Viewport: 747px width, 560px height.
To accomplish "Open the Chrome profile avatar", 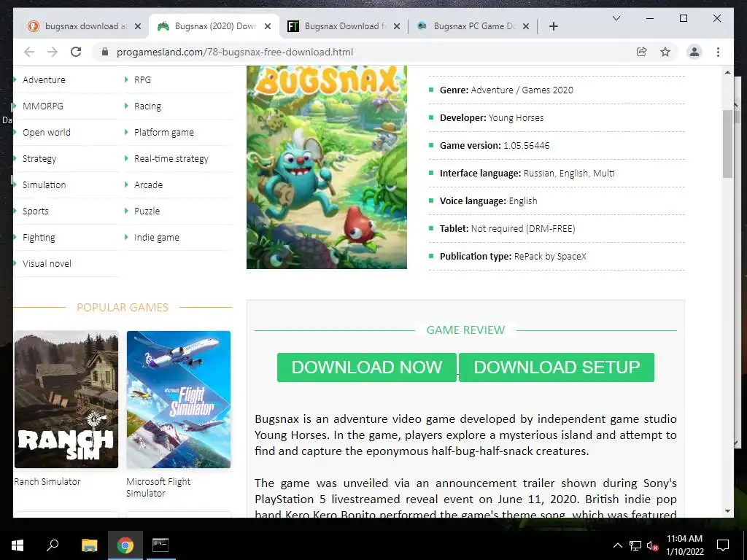I will pos(694,52).
